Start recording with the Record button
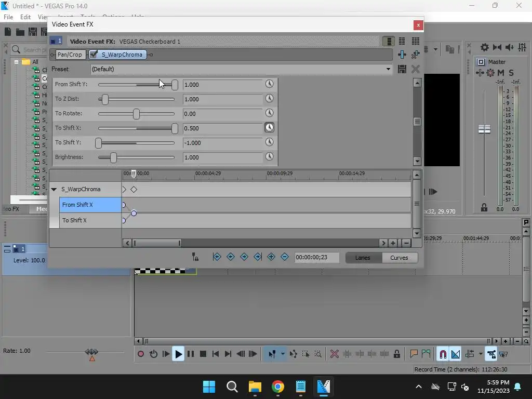Image resolution: width=532 pixels, height=399 pixels. [x=140, y=354]
